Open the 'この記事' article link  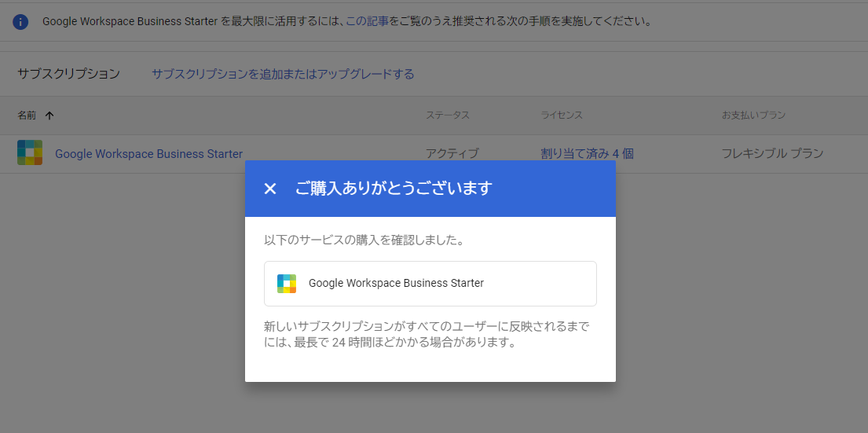point(367,22)
